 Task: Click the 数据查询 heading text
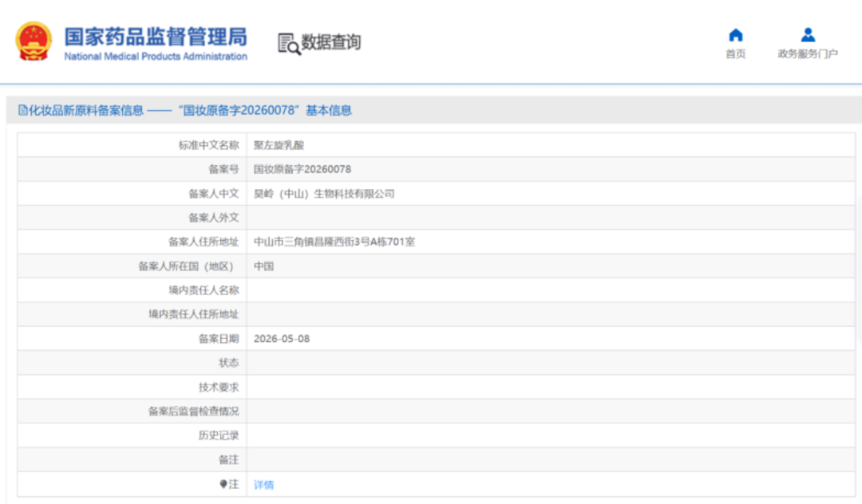(x=331, y=41)
